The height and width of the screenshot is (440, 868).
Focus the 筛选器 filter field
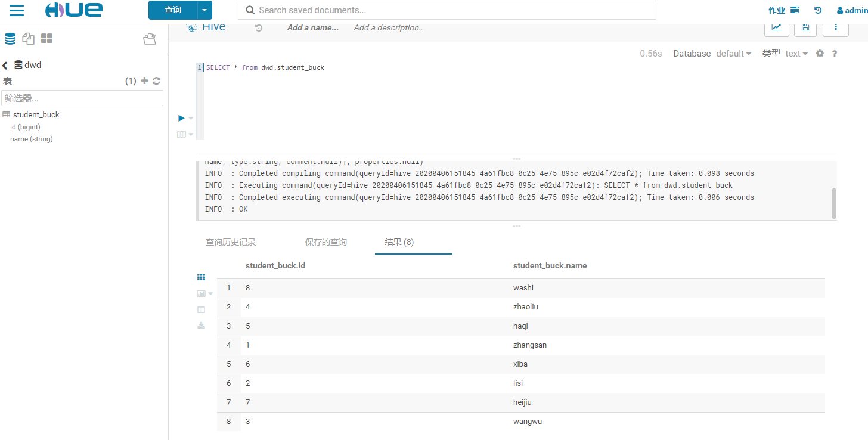82,98
